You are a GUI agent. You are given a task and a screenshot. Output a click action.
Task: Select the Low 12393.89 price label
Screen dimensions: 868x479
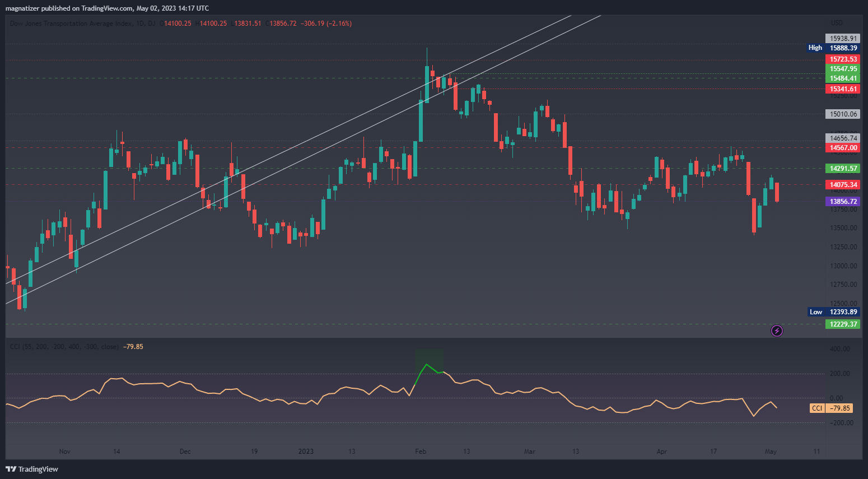point(834,312)
